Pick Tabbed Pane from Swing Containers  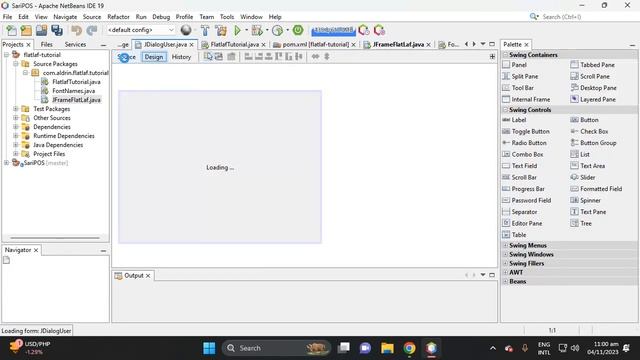click(x=592, y=65)
